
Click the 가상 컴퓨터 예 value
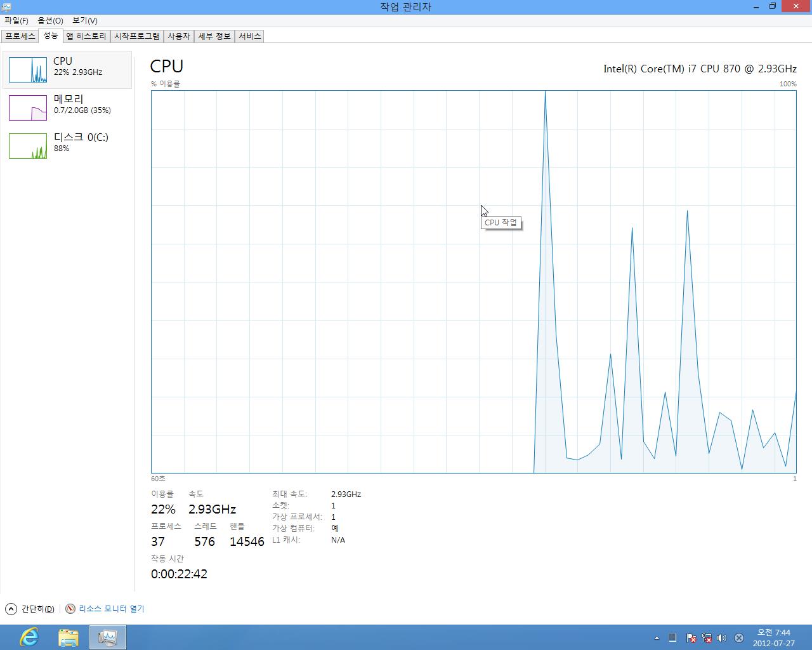pyautogui.click(x=334, y=528)
